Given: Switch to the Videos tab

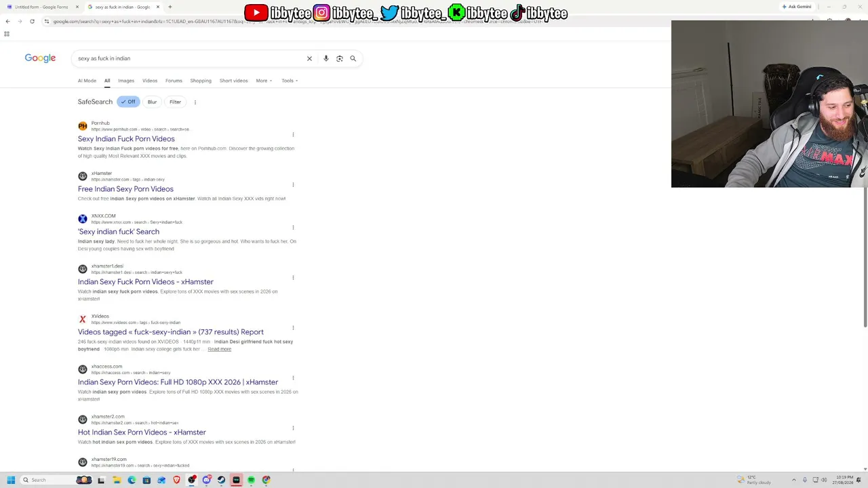Looking at the screenshot, I should [150, 81].
